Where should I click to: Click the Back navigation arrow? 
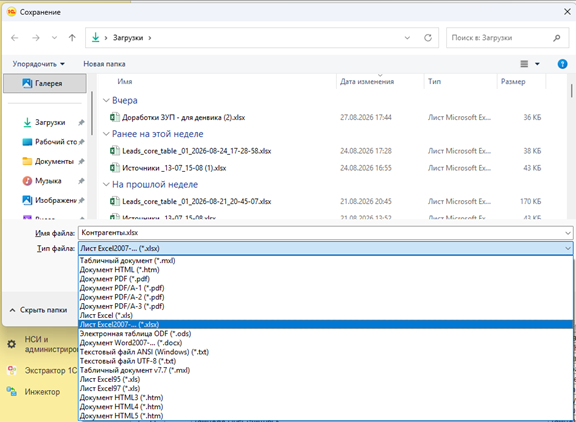pos(15,38)
